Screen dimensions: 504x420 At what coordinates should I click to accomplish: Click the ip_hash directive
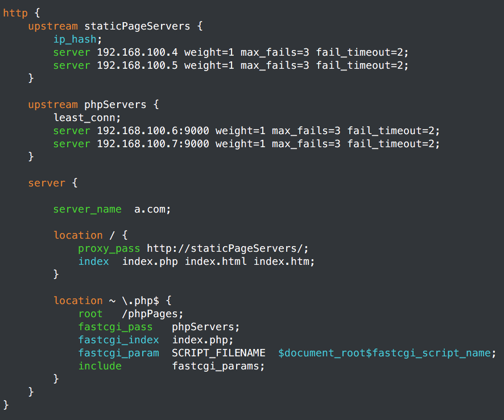[75, 39]
